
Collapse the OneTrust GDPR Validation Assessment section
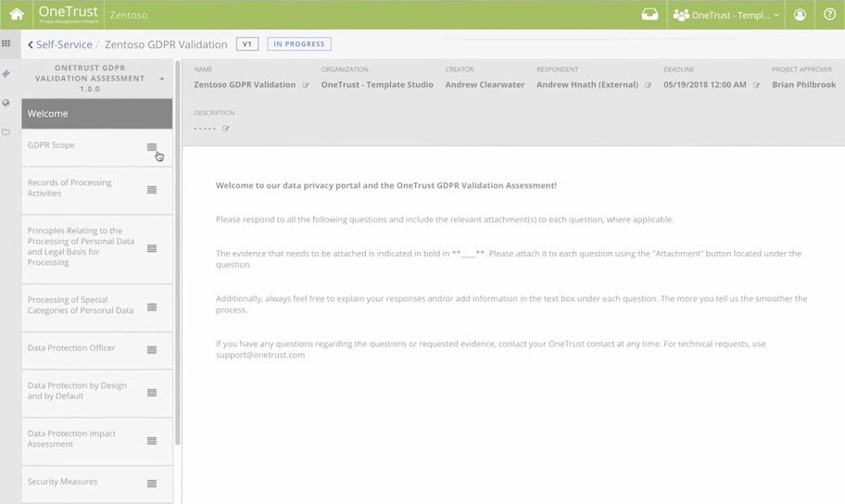point(162,79)
